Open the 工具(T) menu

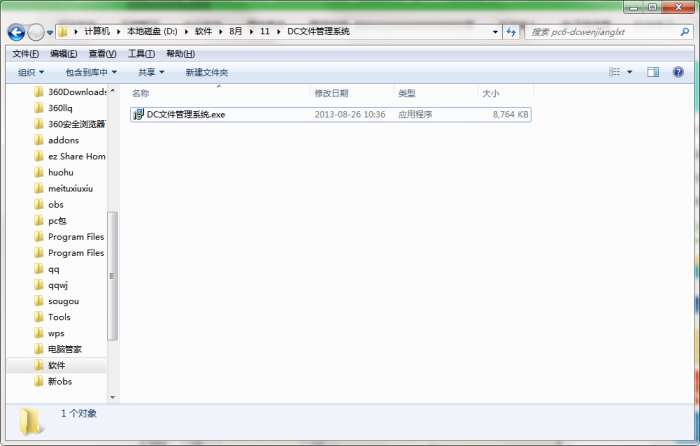pyautogui.click(x=142, y=54)
